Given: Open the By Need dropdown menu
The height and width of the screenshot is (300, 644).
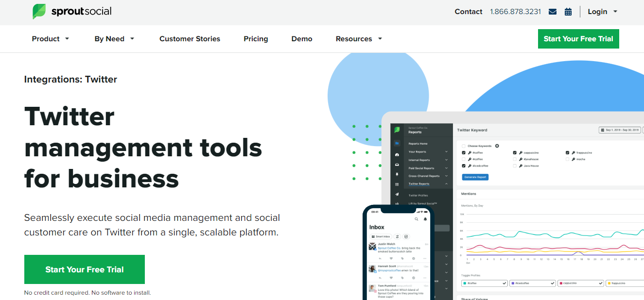Looking at the screenshot, I should click(x=114, y=39).
